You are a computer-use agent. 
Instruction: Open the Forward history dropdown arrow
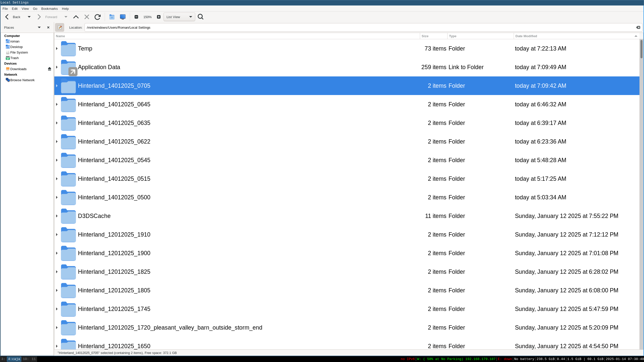coord(66,17)
